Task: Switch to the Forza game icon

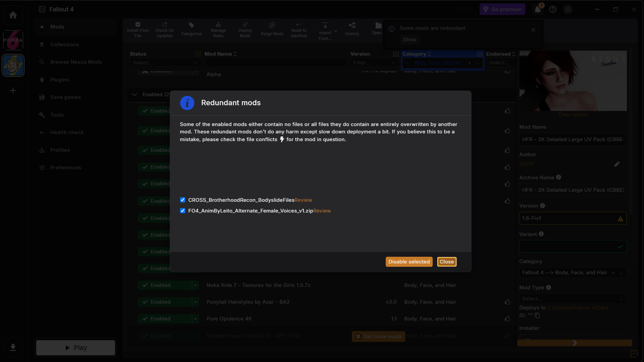Action: 13,40
